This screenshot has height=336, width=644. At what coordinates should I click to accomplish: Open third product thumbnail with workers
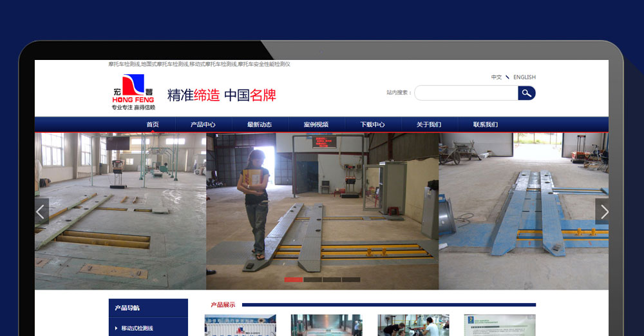[x=413, y=325]
